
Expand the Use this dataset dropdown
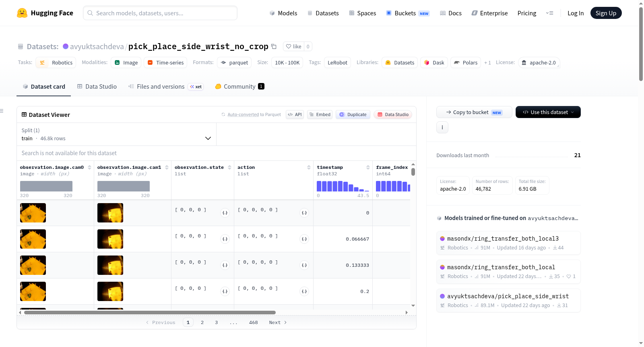[548, 112]
